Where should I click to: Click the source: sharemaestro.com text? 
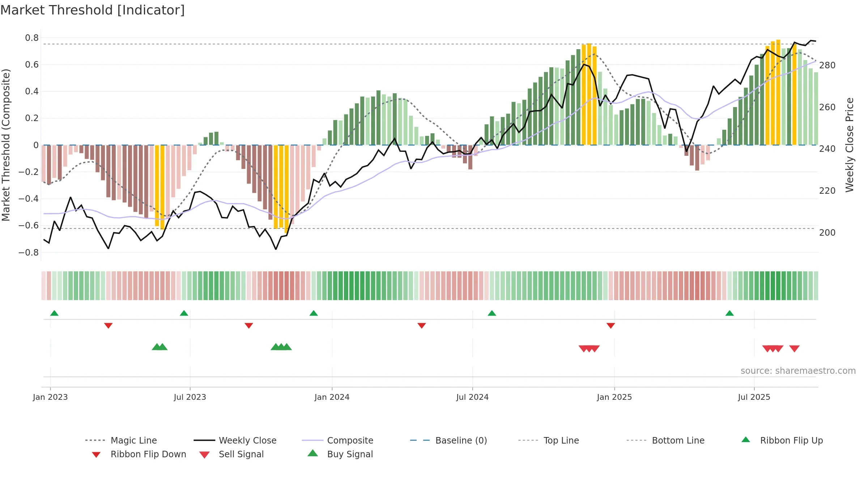pyautogui.click(x=798, y=371)
